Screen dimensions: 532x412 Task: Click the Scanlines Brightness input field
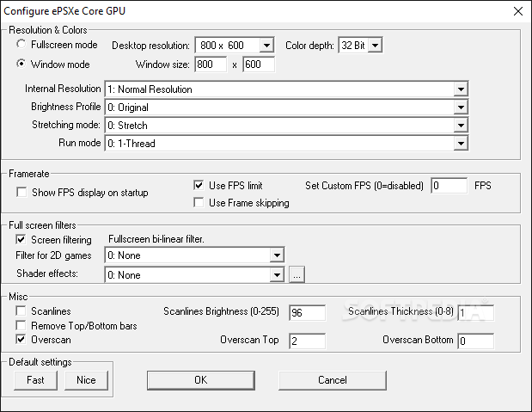click(x=307, y=312)
